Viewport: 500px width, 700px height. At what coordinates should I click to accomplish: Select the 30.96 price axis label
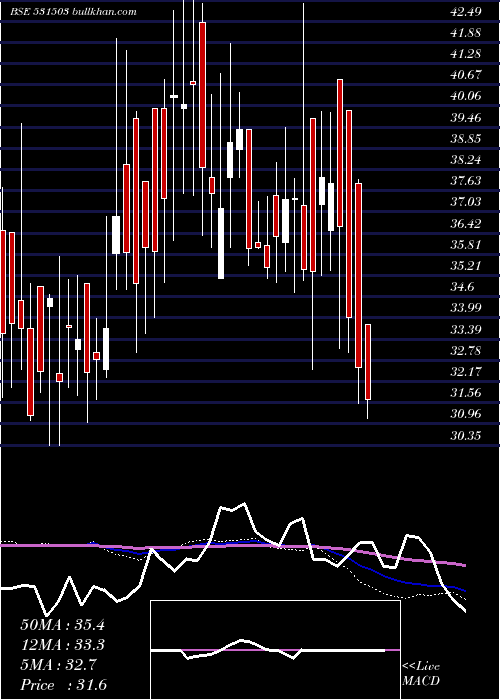click(466, 415)
